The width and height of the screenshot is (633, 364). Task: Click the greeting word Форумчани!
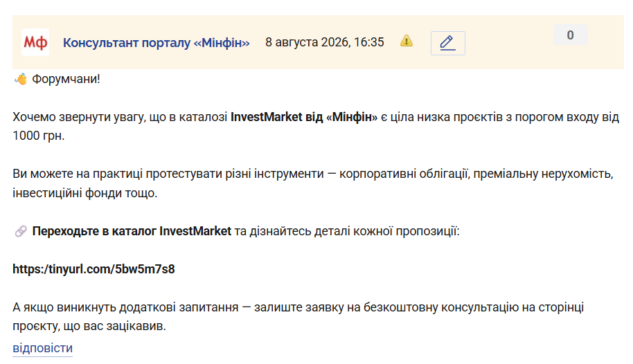(66, 79)
